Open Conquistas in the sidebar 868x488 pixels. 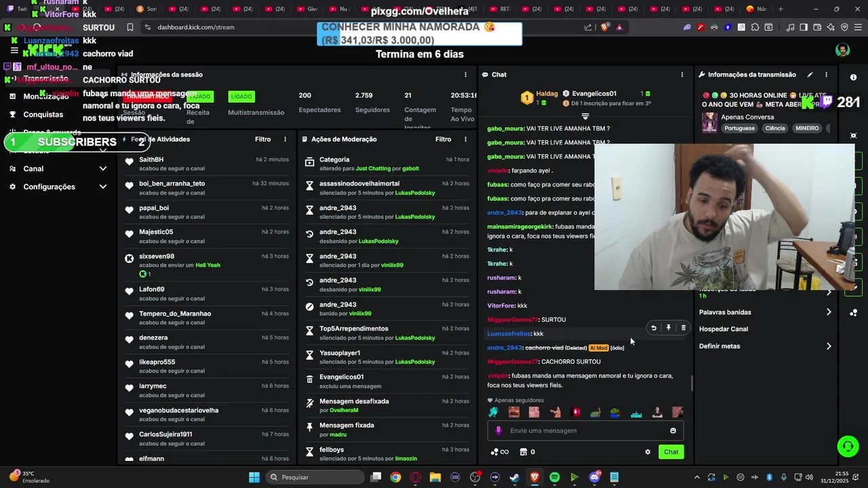43,115
